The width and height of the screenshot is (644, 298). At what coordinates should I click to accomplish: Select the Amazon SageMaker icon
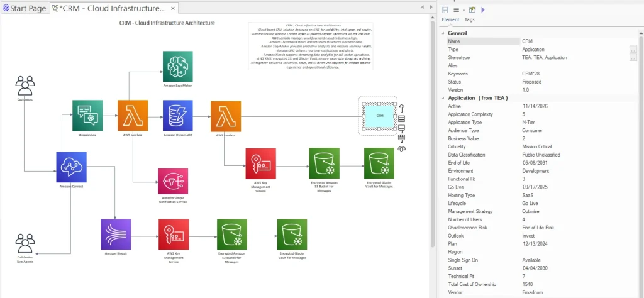pos(177,67)
